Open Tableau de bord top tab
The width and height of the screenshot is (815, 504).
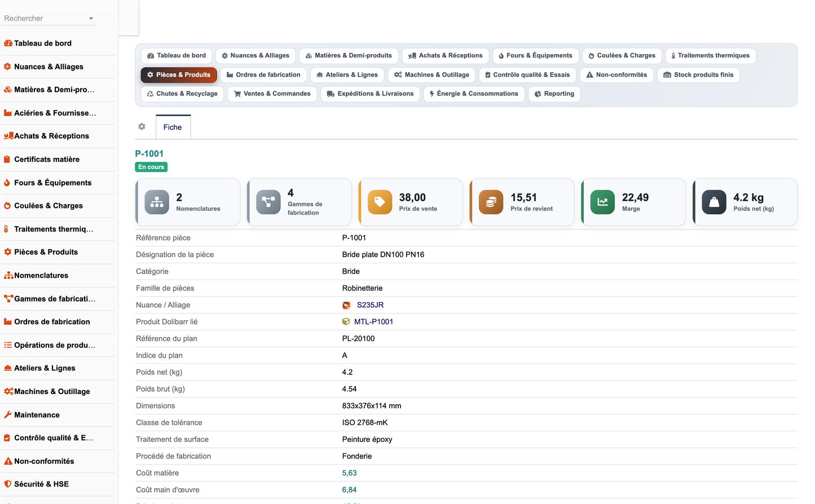[177, 56]
